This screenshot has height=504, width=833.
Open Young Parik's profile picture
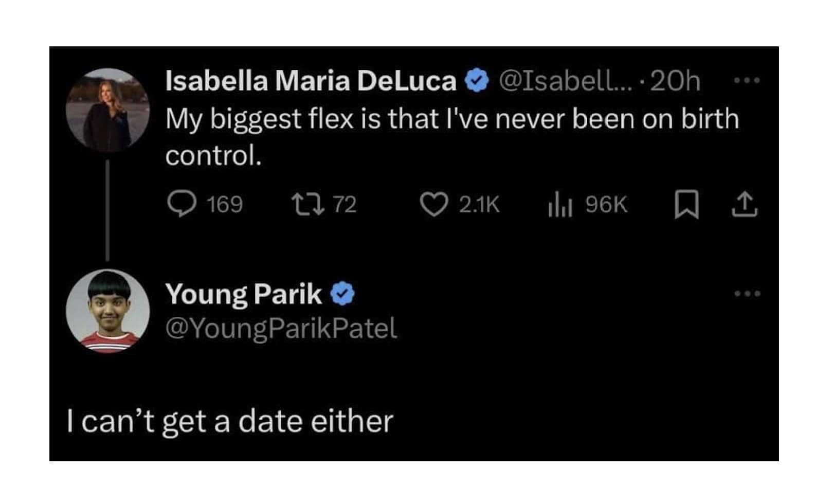[x=108, y=311]
